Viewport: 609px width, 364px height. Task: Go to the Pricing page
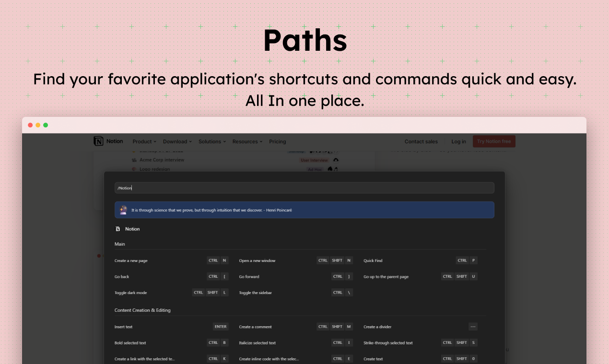tap(278, 141)
